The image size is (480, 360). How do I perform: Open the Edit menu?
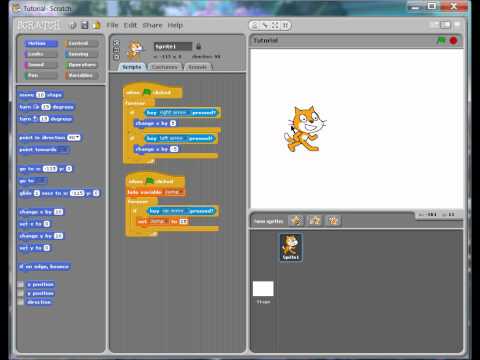pyautogui.click(x=130, y=25)
